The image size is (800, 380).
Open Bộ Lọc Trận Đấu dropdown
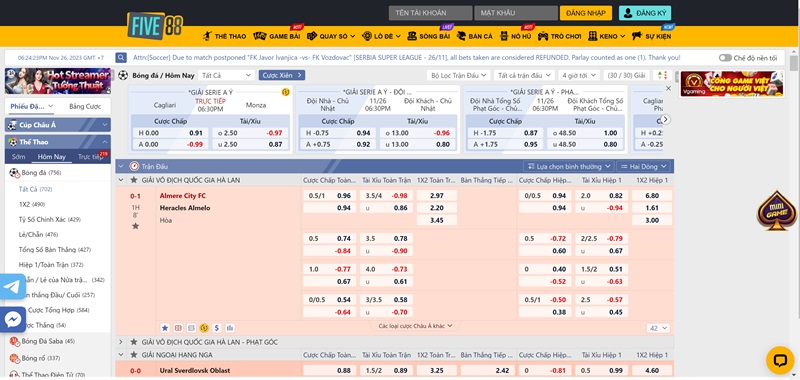click(458, 75)
